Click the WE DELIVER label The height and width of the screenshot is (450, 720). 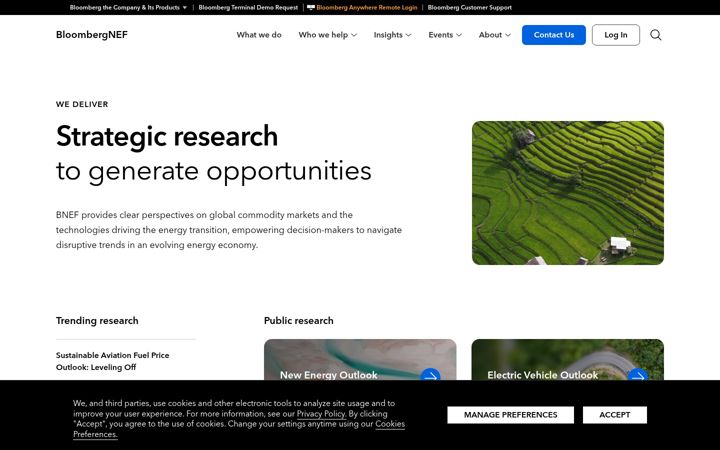pyautogui.click(x=82, y=104)
